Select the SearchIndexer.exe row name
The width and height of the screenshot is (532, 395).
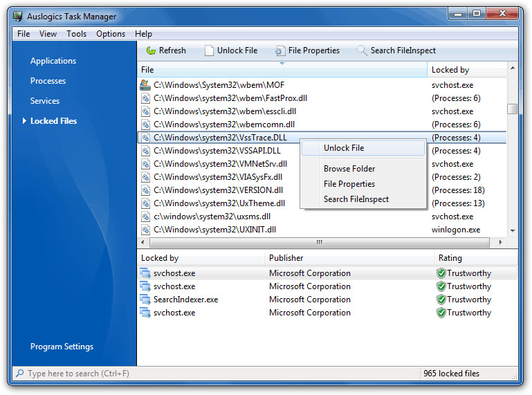point(185,300)
